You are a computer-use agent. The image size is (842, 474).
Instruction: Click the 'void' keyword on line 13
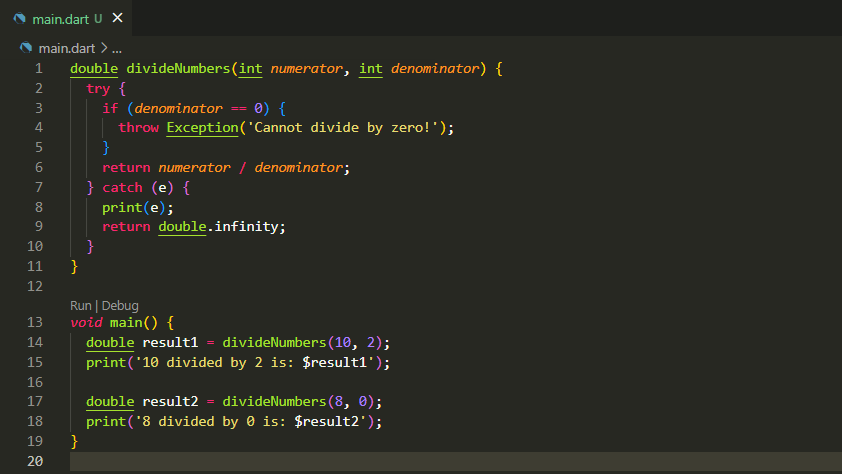(x=86, y=322)
